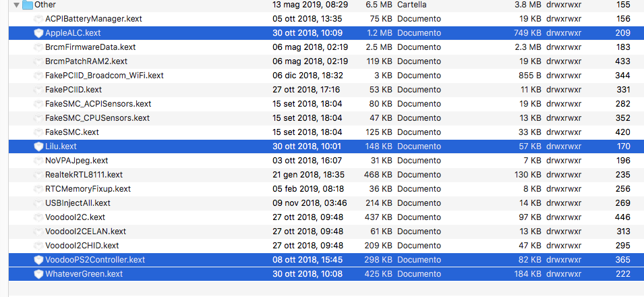Image resolution: width=644 pixels, height=297 pixels.
Task: Select FakeSMC_ACPISensors.kext file name
Action: 98,104
